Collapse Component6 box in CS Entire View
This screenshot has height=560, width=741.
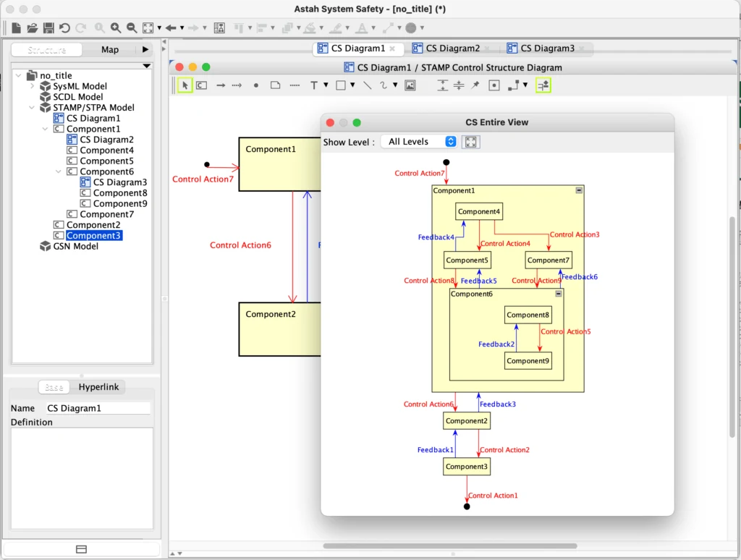558,294
